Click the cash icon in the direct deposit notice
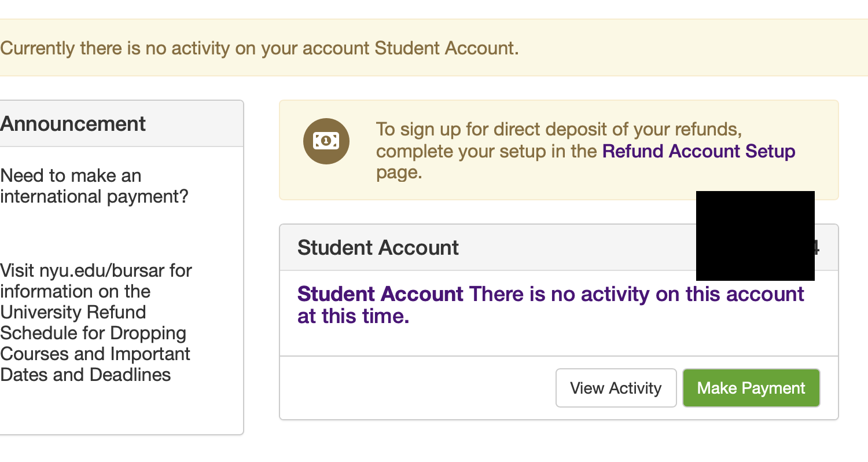 point(326,141)
